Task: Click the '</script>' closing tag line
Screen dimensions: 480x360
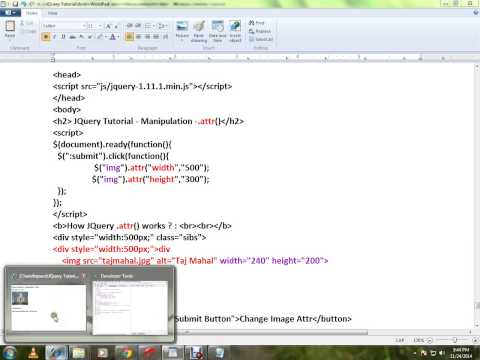Action: [70, 214]
